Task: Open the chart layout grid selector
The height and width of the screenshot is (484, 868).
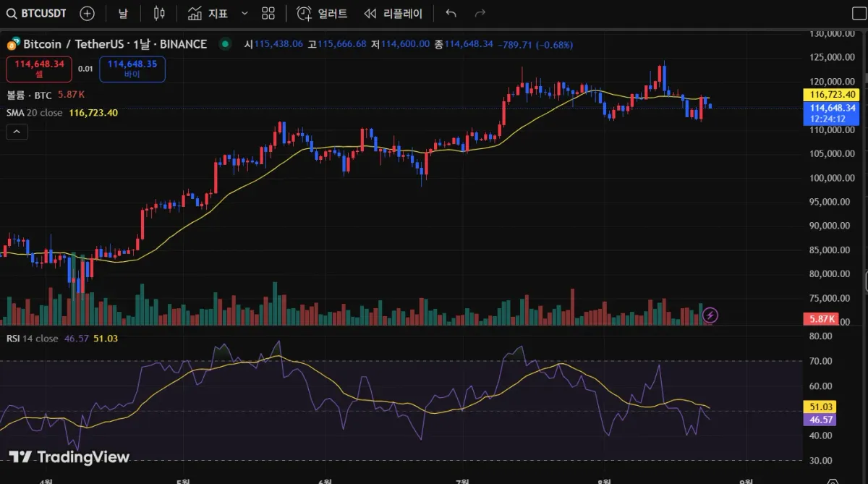Action: [x=268, y=13]
